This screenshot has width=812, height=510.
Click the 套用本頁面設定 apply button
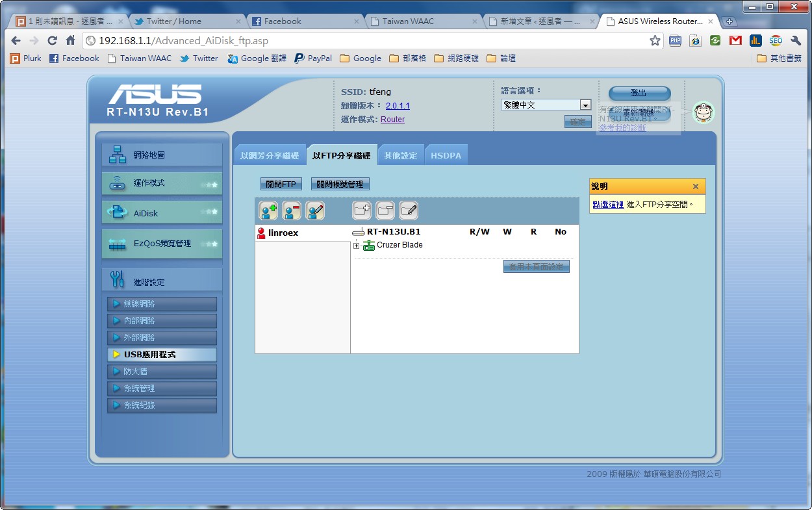537,266
